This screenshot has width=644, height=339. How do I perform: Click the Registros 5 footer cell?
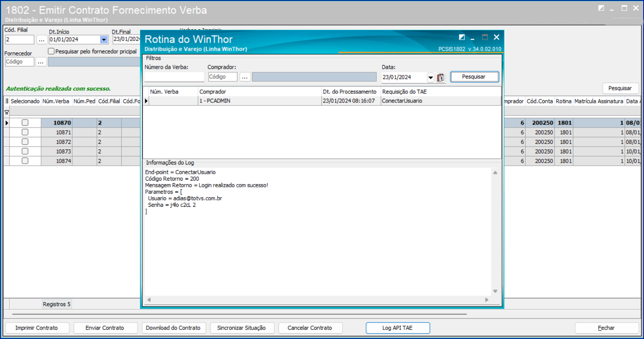[x=57, y=304]
